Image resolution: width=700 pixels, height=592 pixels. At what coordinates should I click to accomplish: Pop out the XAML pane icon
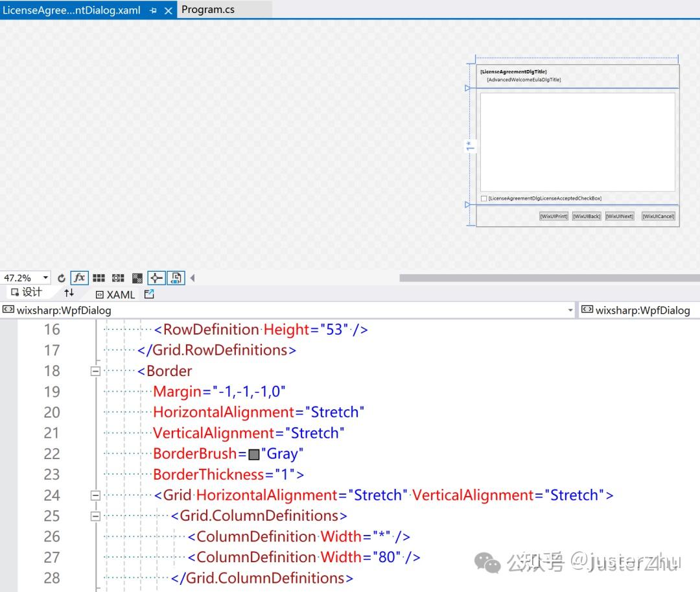point(149,294)
